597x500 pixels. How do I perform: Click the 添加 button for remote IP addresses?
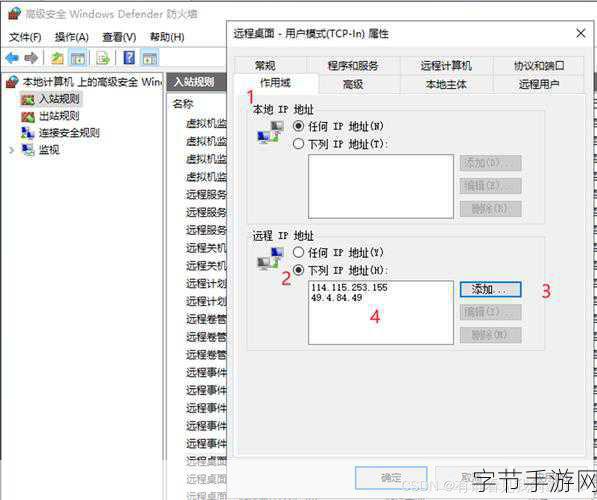[x=490, y=289]
